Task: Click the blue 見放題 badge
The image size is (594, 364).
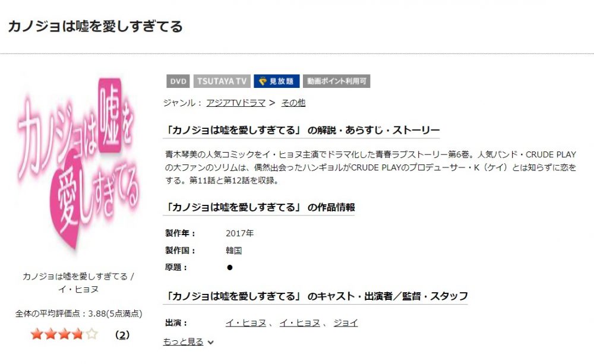Action: (x=277, y=81)
